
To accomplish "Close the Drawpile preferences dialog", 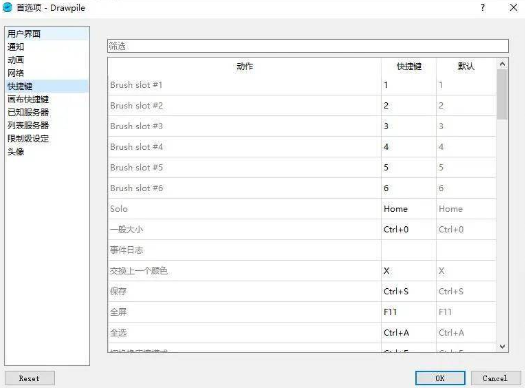I will coord(513,8).
